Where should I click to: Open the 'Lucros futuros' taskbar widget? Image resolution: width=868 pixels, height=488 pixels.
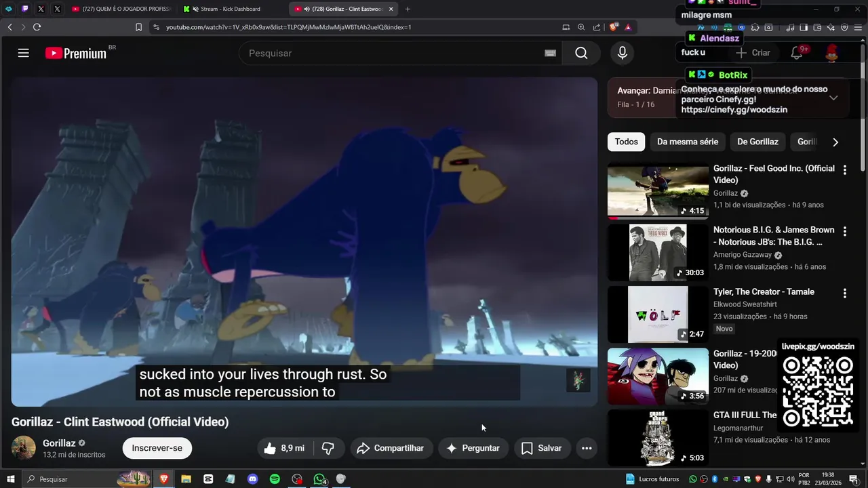point(652,479)
